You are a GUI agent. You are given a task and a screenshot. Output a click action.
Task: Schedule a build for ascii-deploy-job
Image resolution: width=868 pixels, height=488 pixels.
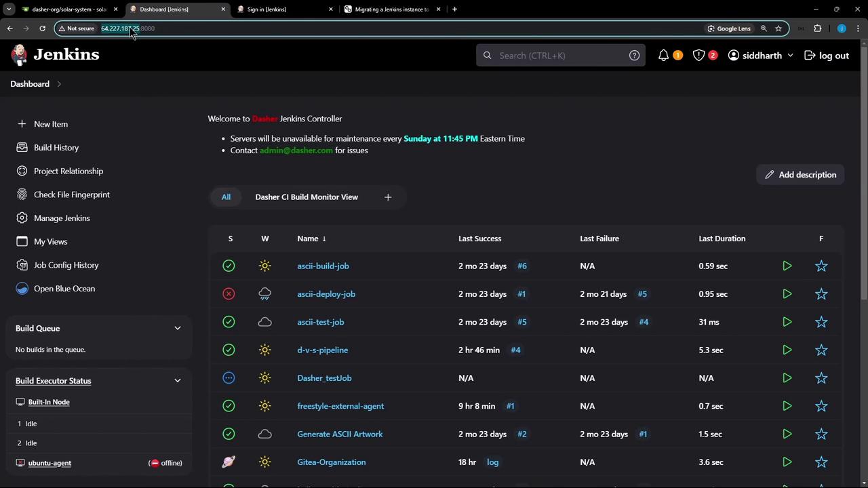(787, 294)
